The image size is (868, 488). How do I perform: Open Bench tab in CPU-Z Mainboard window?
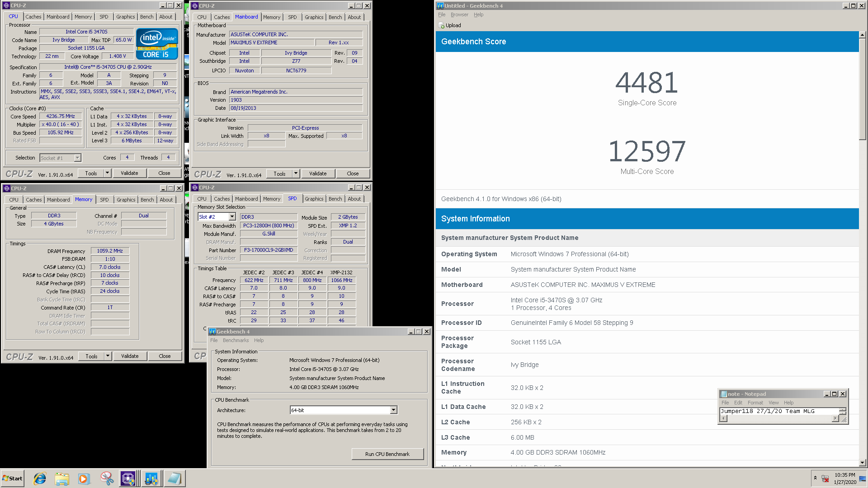pos(335,17)
